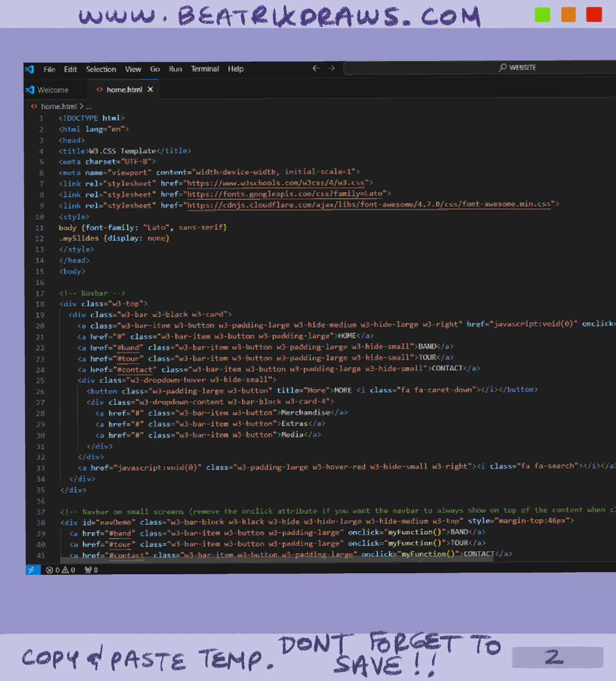
Task: Click the page number 2 button
Action: [558, 657]
